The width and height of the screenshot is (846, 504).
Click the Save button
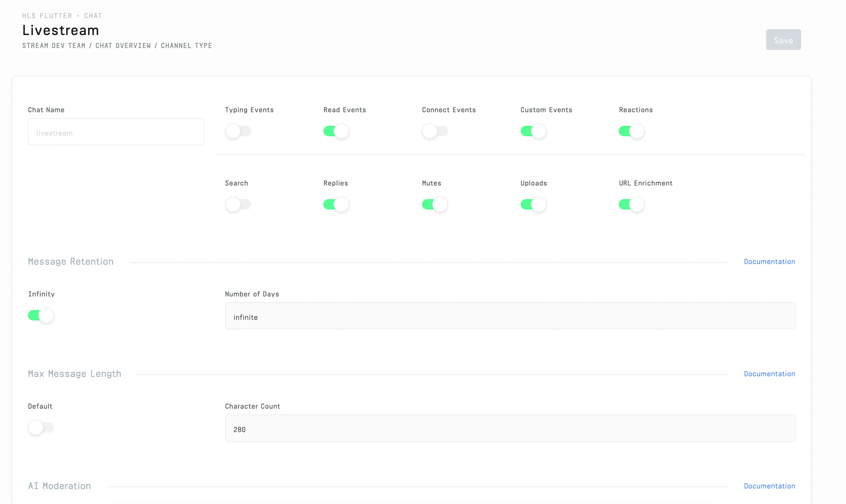[783, 40]
